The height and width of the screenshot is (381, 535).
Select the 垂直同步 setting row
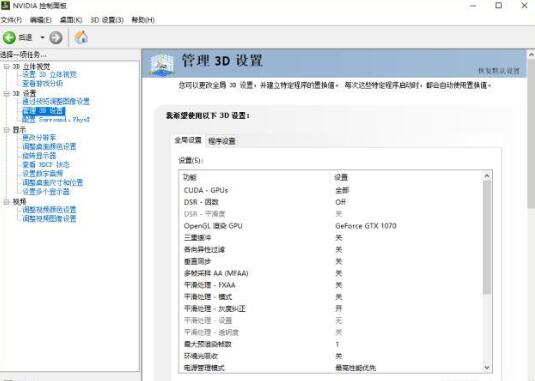pos(331,261)
